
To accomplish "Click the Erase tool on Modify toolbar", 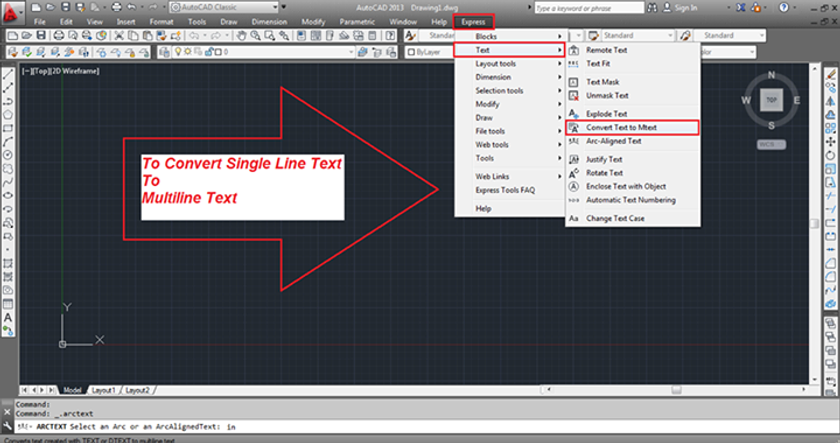I will point(830,74).
